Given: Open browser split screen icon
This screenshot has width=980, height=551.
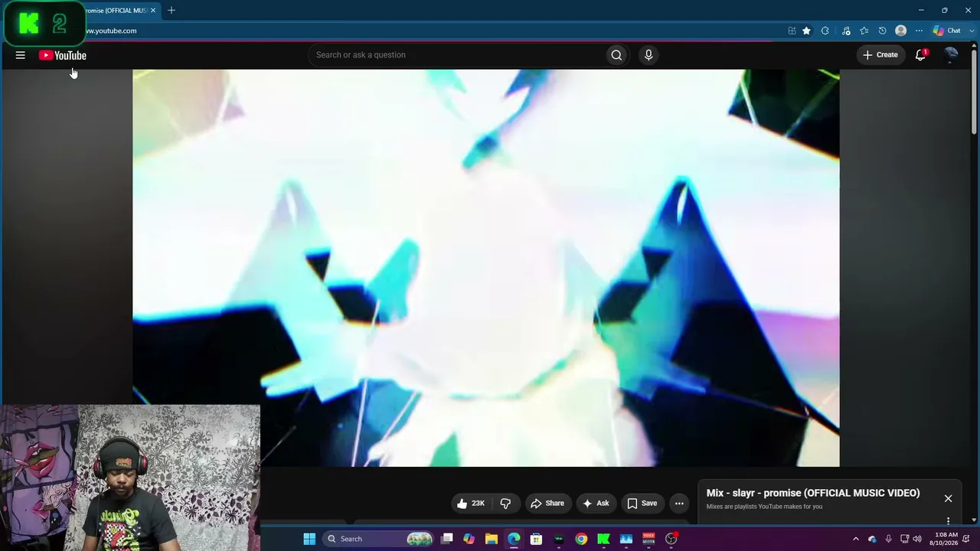Looking at the screenshot, I should [792, 31].
